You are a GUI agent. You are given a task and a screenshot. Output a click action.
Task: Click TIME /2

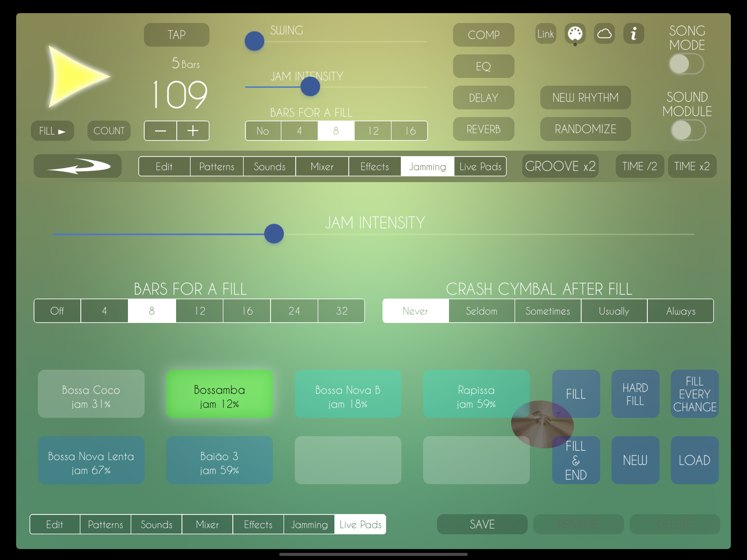click(x=640, y=166)
